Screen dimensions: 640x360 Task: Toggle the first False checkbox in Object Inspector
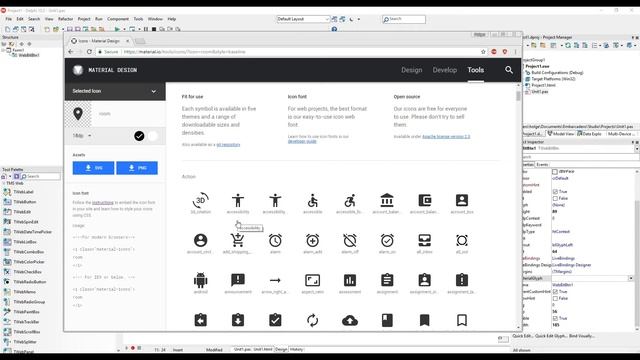555,198
